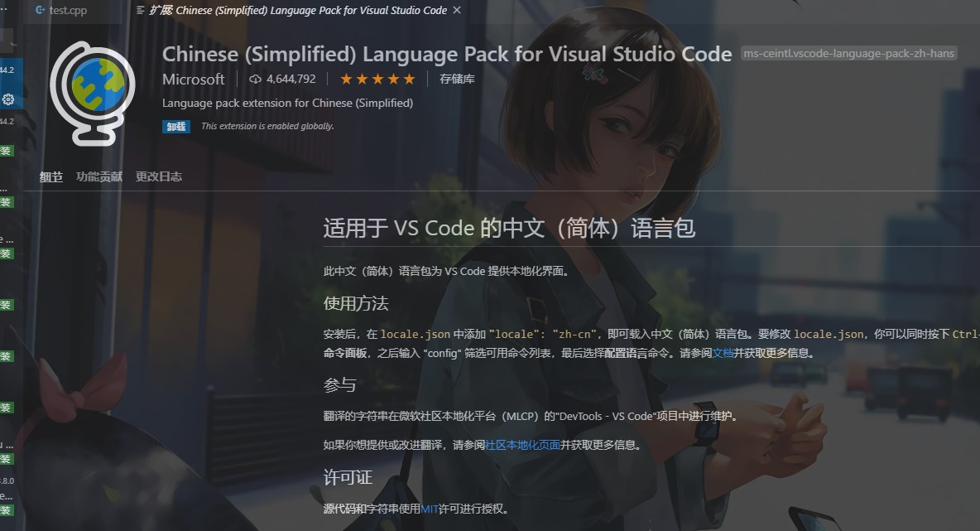
Task: Open the MIT license link
Action: (x=430, y=509)
